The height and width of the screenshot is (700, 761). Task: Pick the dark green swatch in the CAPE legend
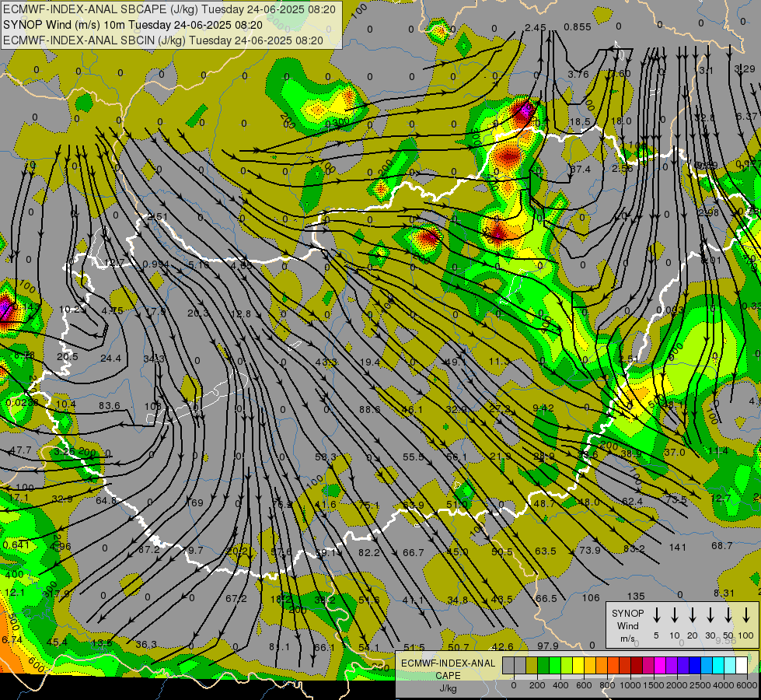pyautogui.click(x=543, y=665)
